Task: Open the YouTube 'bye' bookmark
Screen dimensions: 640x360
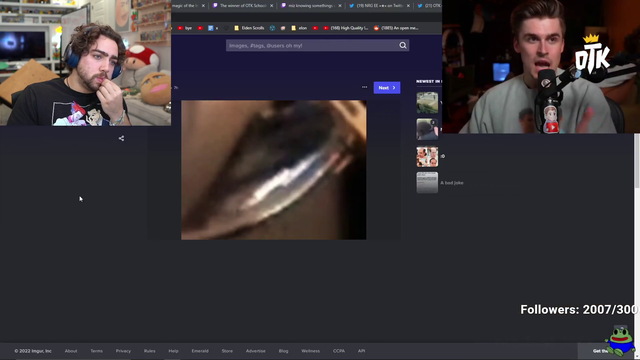Action: coord(184,28)
